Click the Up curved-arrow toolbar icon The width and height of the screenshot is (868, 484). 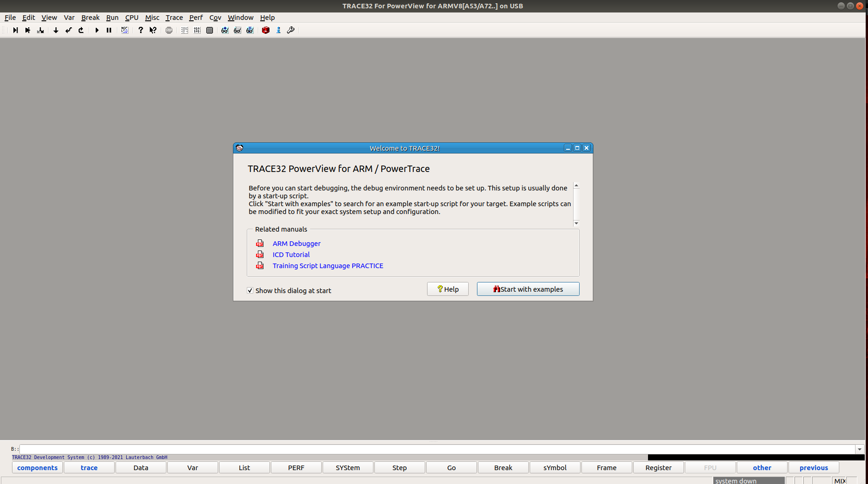(x=81, y=30)
